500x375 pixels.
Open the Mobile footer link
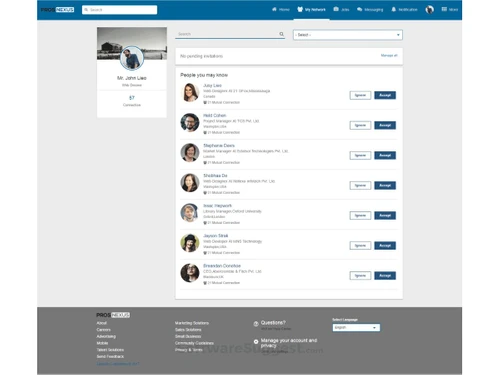tap(102, 343)
